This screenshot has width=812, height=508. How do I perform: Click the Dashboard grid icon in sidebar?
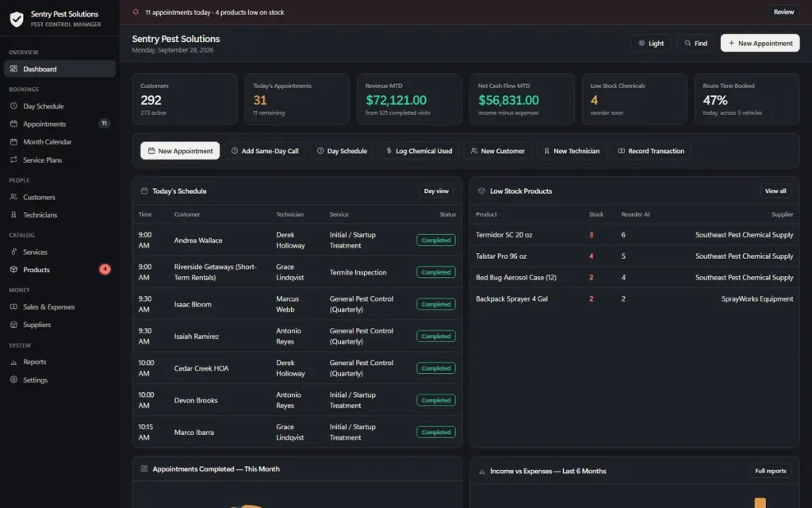[13, 69]
